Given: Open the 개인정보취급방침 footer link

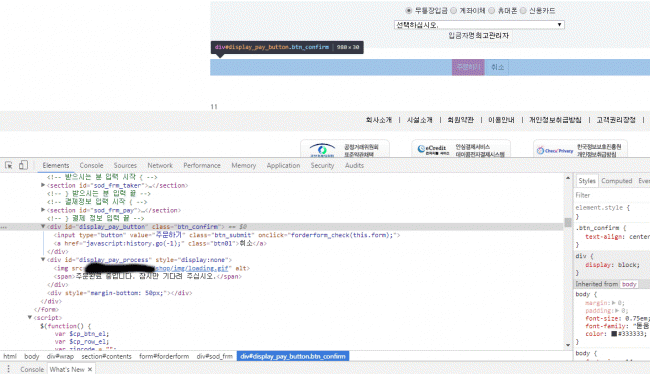Looking at the screenshot, I should 555,120.
